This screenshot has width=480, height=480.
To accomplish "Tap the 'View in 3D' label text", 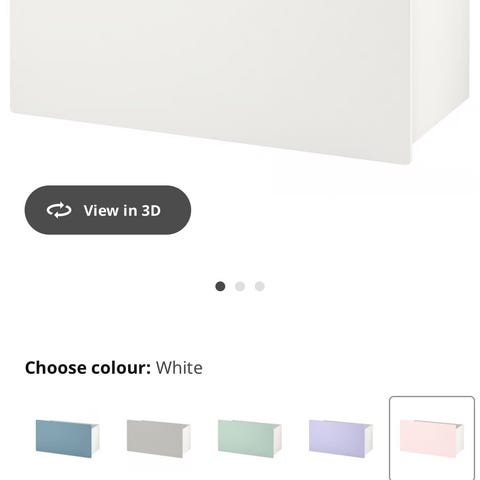I will point(122,211).
